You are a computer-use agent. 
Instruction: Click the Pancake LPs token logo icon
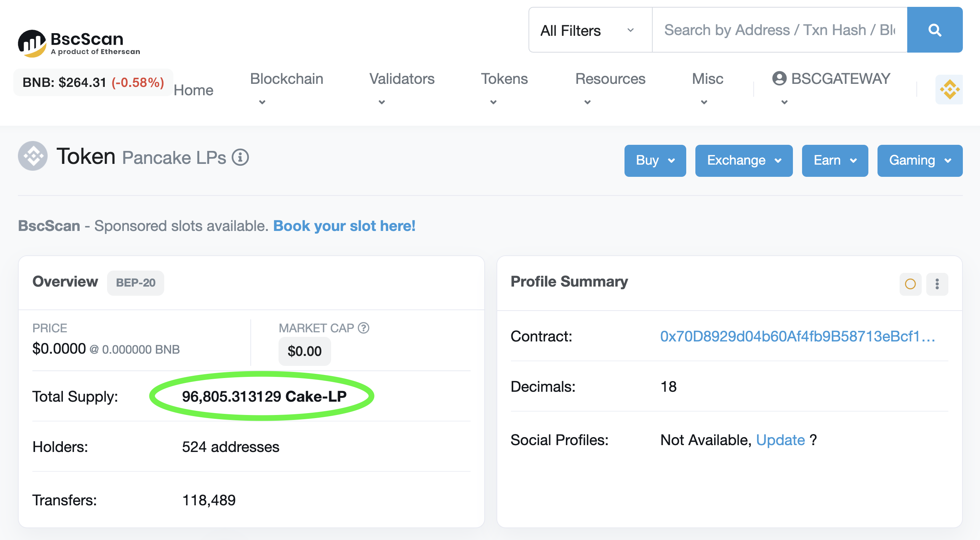click(x=33, y=156)
